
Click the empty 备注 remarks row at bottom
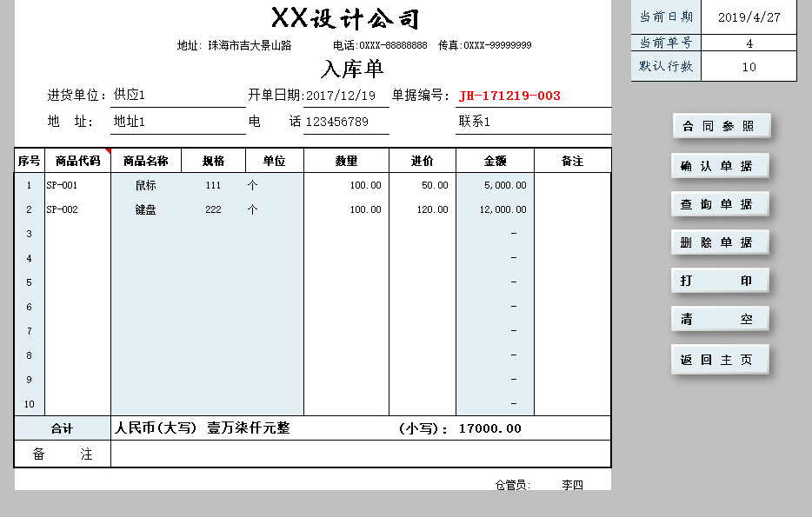pyautogui.click(x=360, y=454)
